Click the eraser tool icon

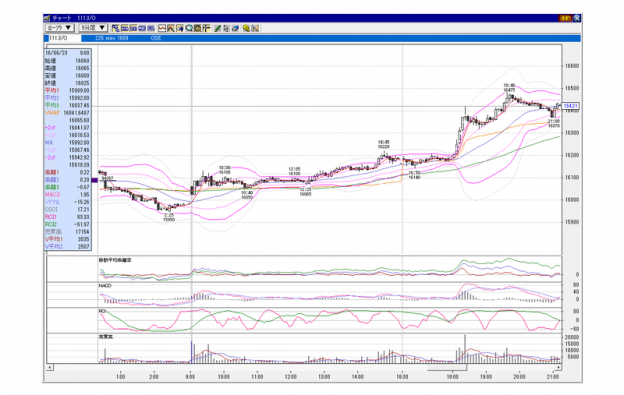(235, 28)
